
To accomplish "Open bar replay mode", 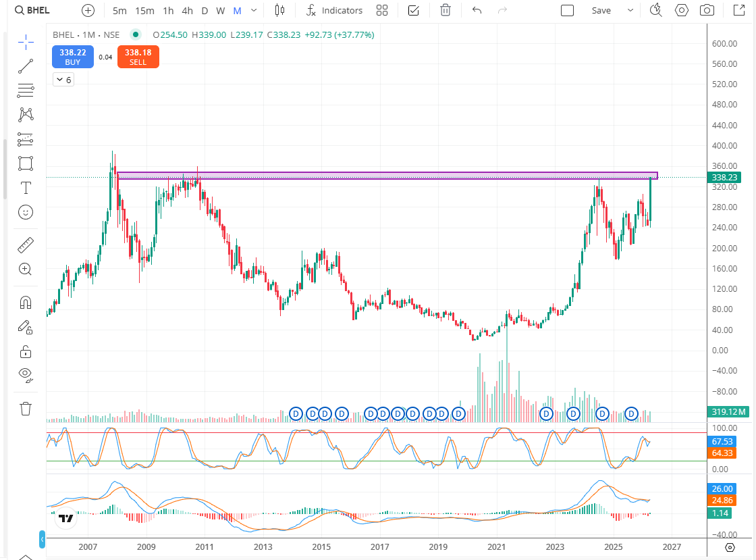I will [x=655, y=10].
